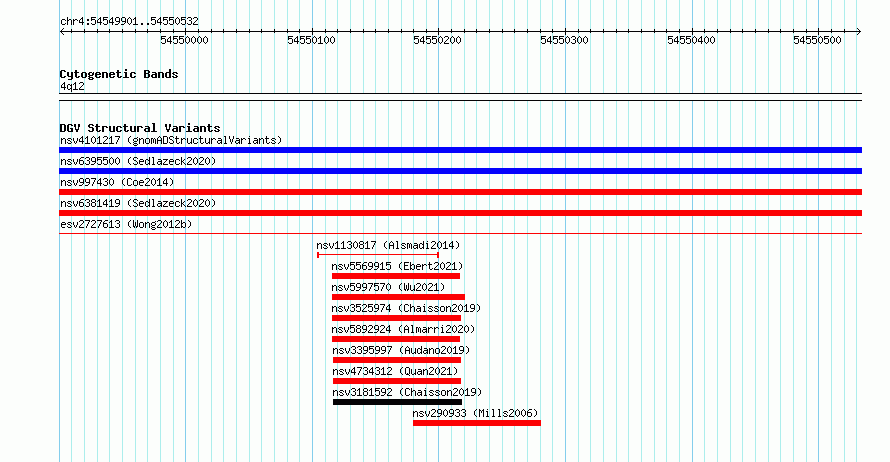Screen dimensions: 890x462
Task: Click ruler position 54550200
Action: tap(438, 40)
